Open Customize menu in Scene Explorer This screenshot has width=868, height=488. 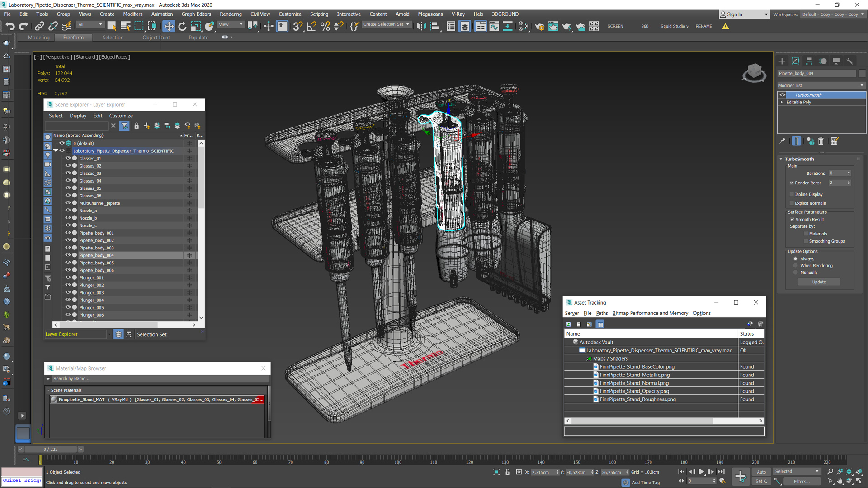tap(121, 116)
